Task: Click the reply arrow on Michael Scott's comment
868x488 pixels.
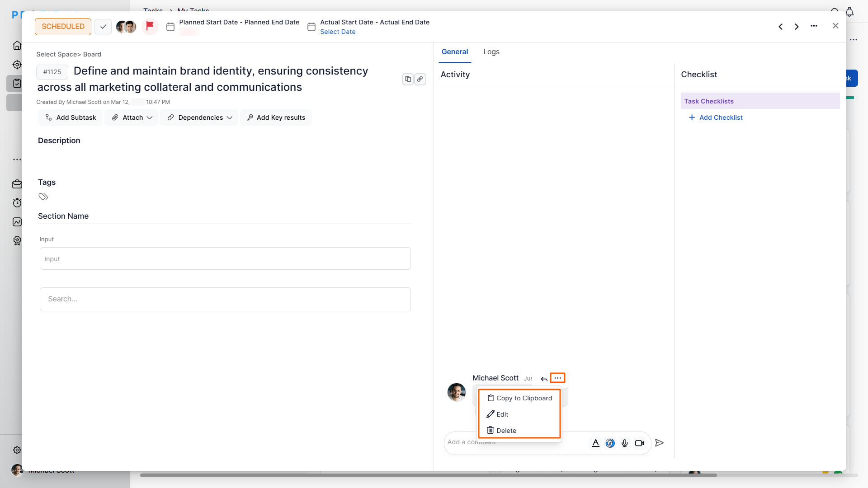Action: [x=544, y=379]
